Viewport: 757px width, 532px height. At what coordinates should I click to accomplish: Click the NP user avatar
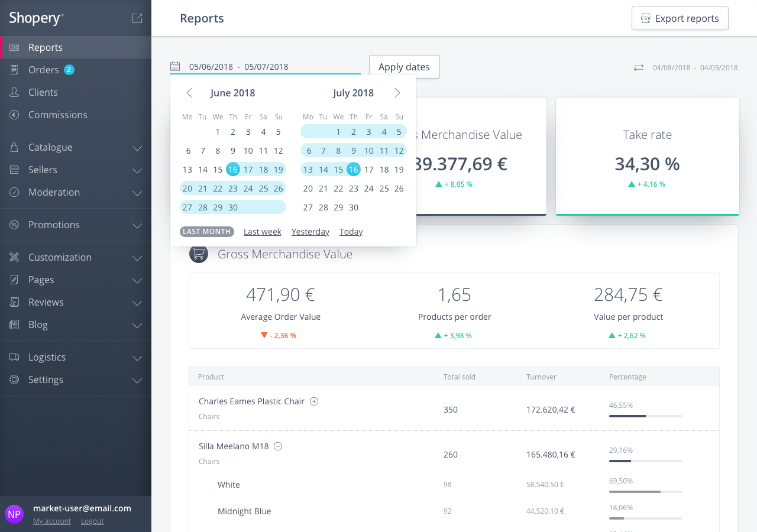(x=14, y=514)
